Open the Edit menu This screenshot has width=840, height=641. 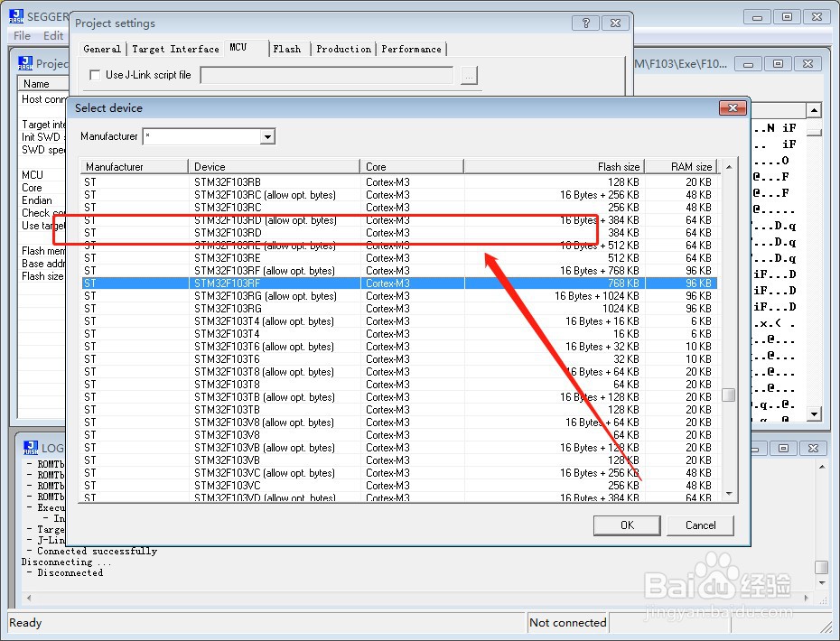point(53,36)
